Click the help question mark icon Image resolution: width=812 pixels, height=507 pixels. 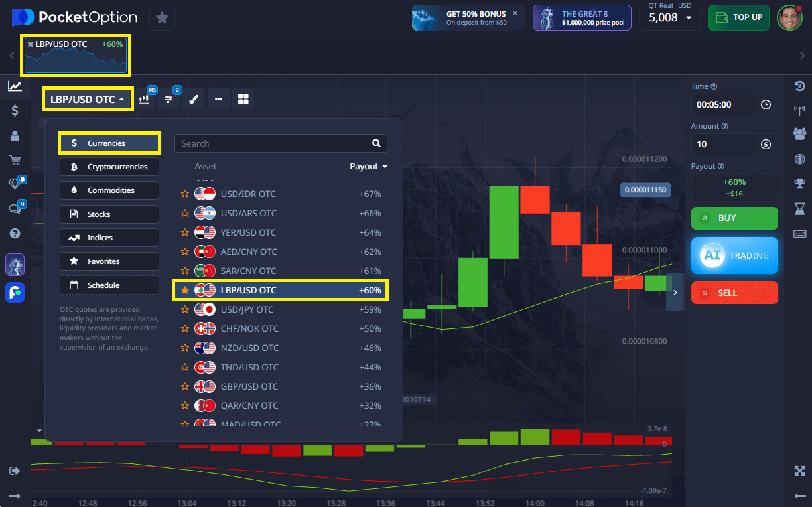coord(15,234)
